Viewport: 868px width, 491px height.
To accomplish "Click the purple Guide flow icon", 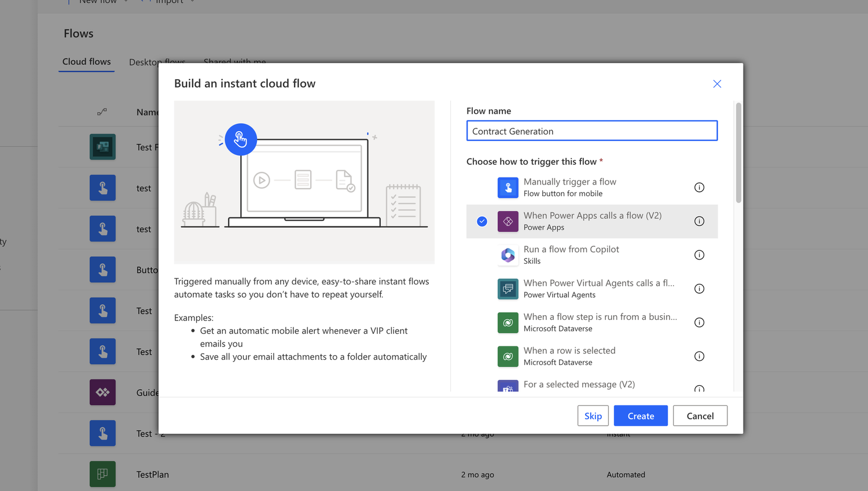I will pyautogui.click(x=102, y=392).
